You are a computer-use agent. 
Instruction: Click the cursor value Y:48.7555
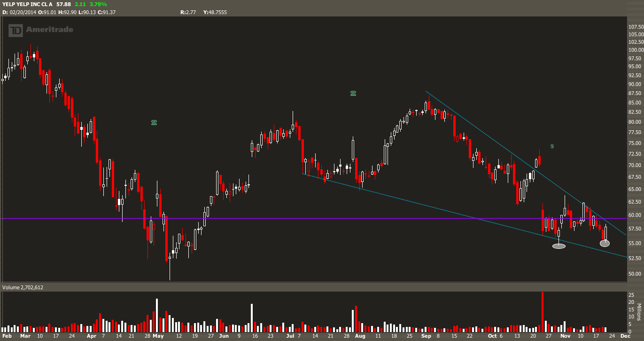click(215, 12)
